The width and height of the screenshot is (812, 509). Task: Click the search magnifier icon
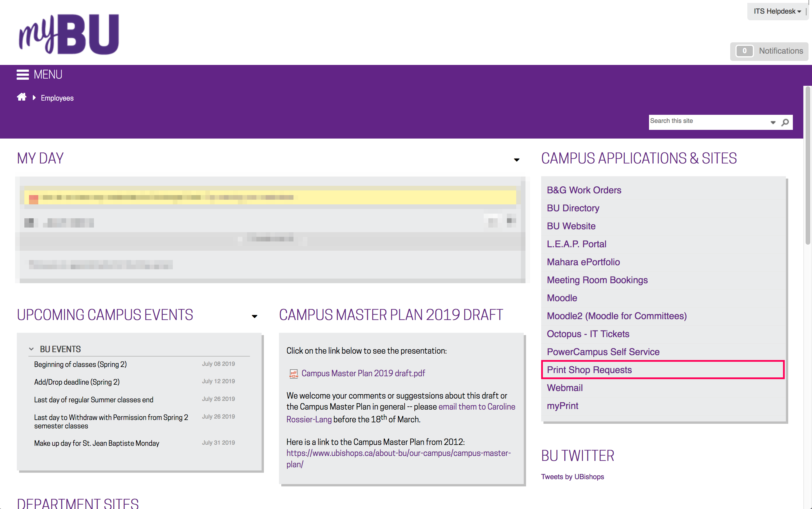[x=785, y=122]
